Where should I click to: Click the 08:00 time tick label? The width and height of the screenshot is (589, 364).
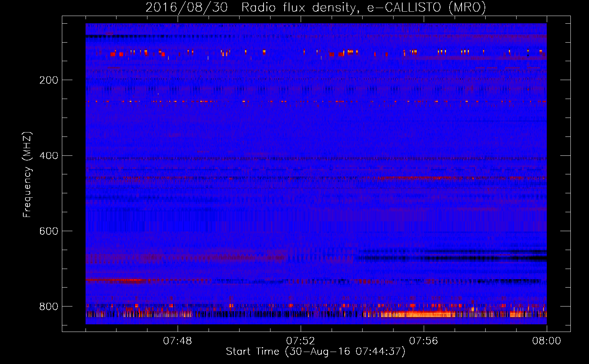click(x=547, y=341)
